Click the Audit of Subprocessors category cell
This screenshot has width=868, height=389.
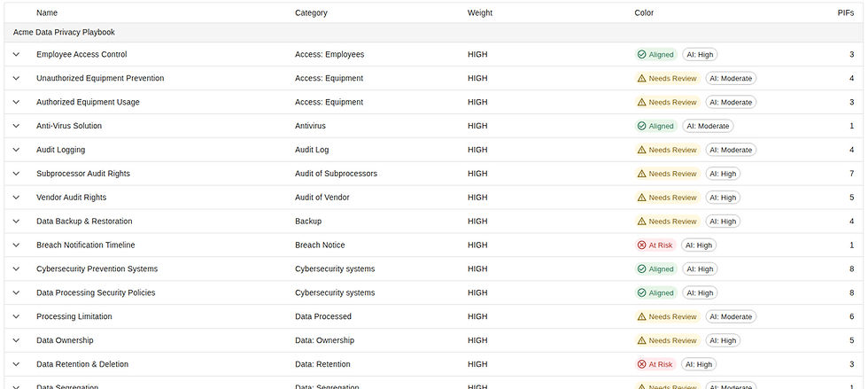(336, 174)
